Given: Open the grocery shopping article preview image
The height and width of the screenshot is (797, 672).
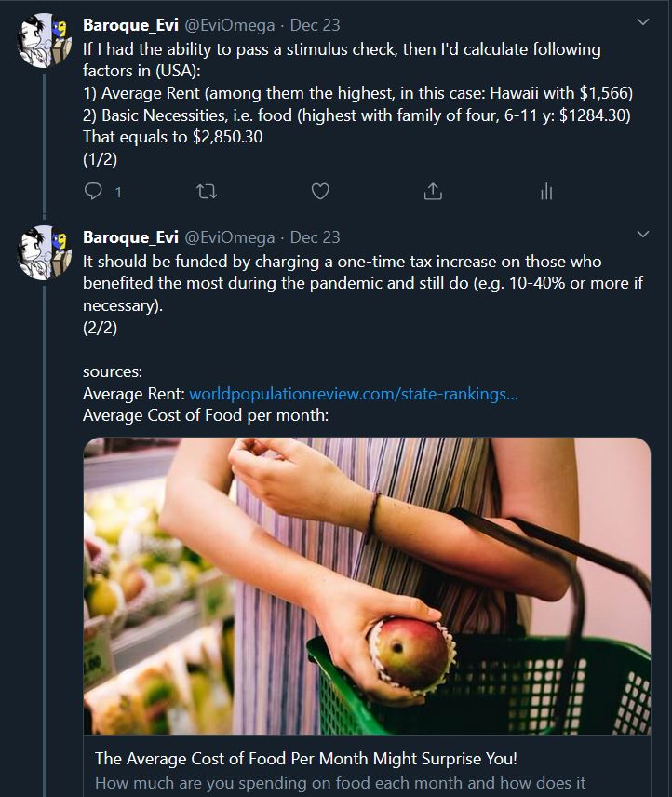Looking at the screenshot, I should coord(367,586).
